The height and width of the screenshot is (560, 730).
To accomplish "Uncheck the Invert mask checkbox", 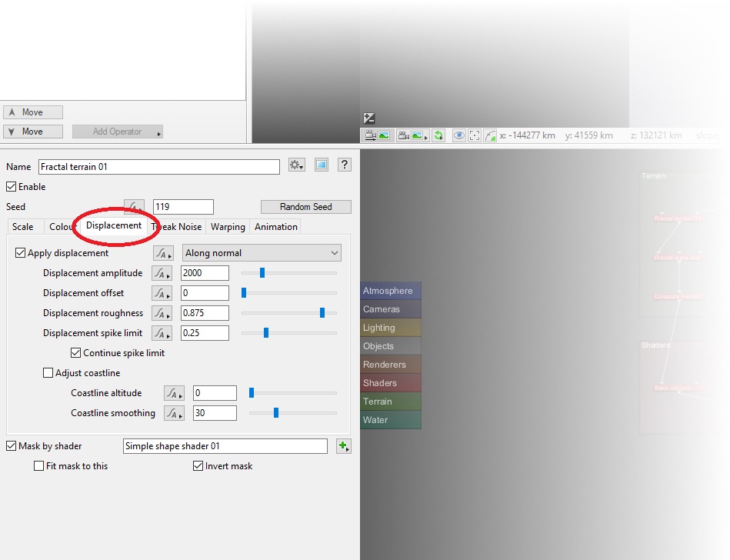I will coord(198,466).
